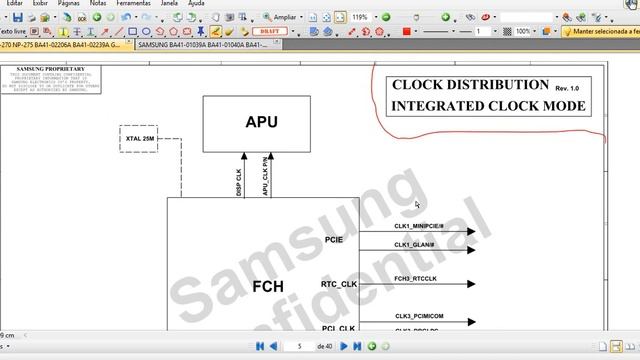Screen dimensions: 640x360
Task: Select the oval drawing tool
Action: pyautogui.click(x=146, y=31)
